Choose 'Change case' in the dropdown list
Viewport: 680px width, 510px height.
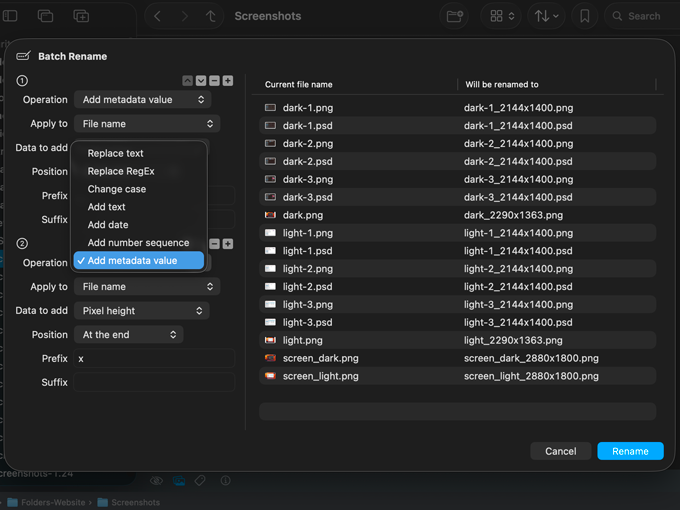point(117,189)
